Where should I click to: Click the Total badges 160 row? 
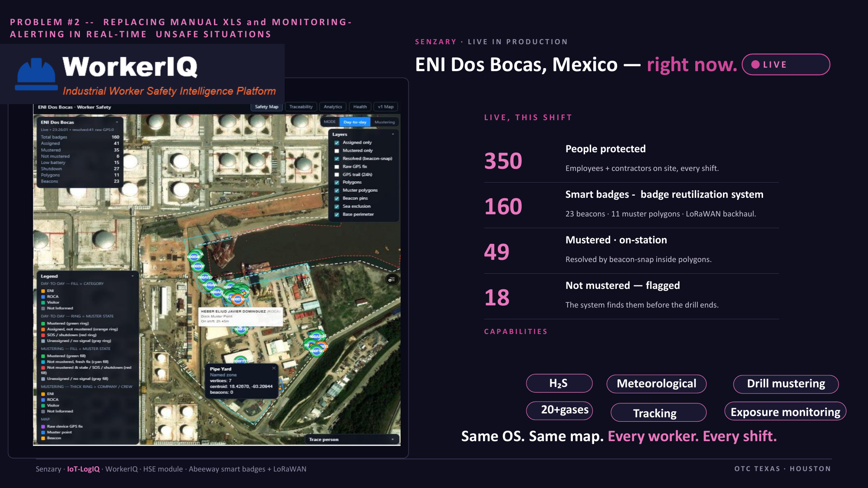tap(80, 137)
